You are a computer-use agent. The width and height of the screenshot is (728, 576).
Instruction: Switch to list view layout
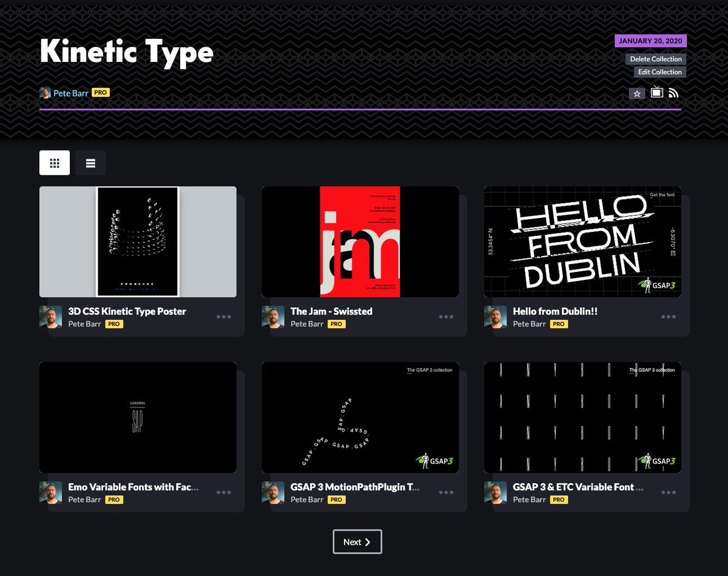[90, 163]
